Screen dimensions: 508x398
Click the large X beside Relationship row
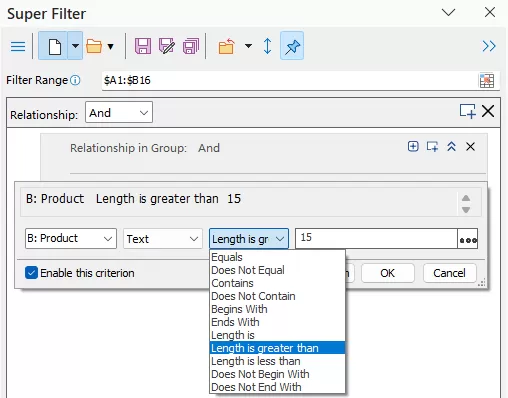(x=488, y=111)
